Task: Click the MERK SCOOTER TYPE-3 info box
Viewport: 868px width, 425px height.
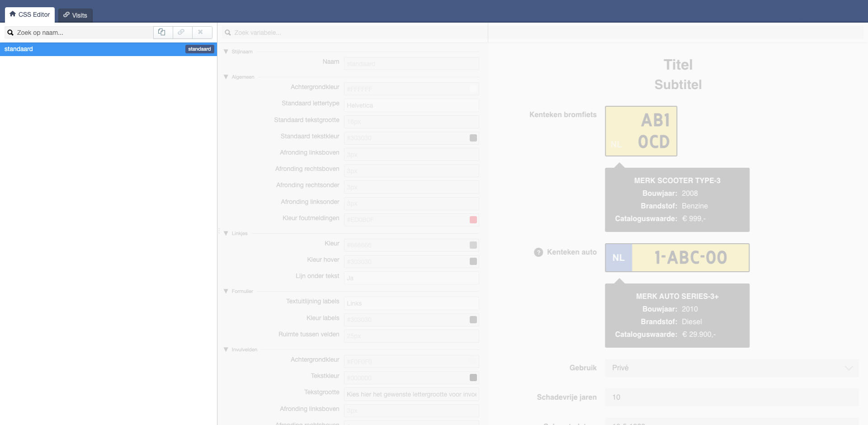Action: tap(677, 200)
